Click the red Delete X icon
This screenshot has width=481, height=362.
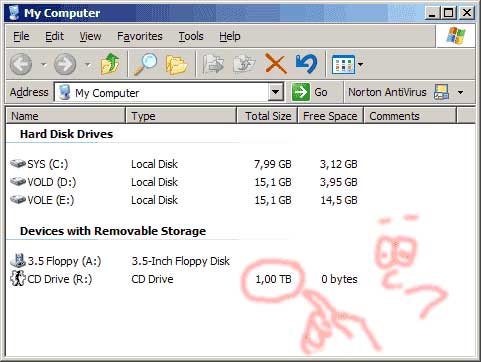point(276,64)
